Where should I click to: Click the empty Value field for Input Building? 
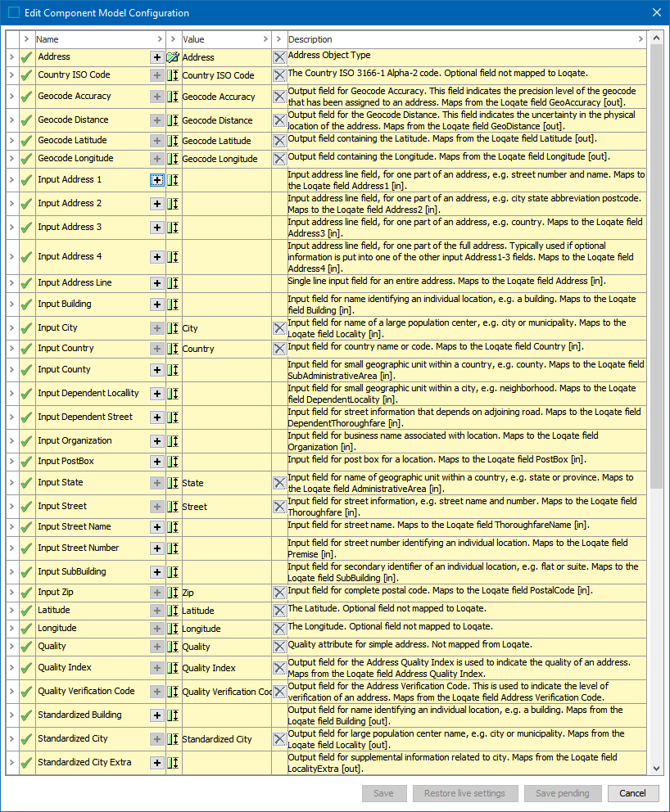[x=226, y=304]
